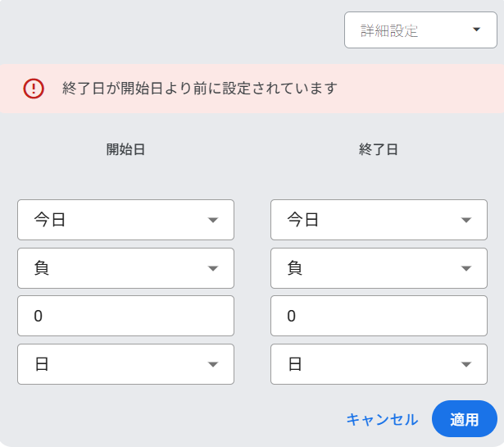Click the 開始日 number input field

pos(125,316)
